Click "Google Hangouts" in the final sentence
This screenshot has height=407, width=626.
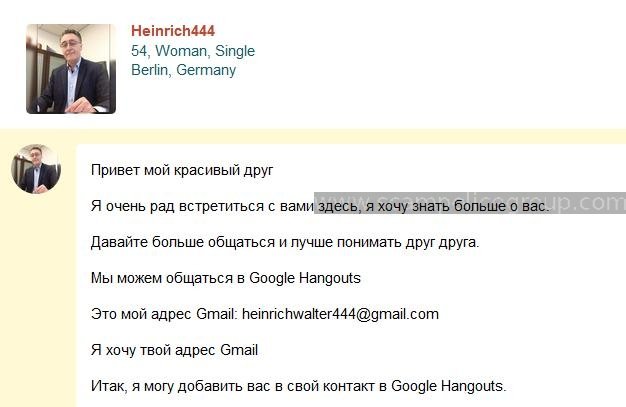click(x=449, y=386)
